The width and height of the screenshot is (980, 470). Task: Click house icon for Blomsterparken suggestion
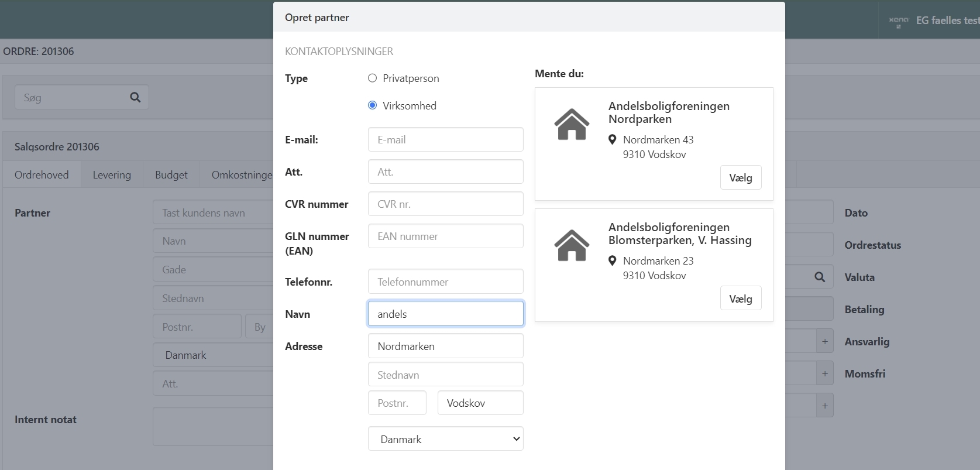572,245
